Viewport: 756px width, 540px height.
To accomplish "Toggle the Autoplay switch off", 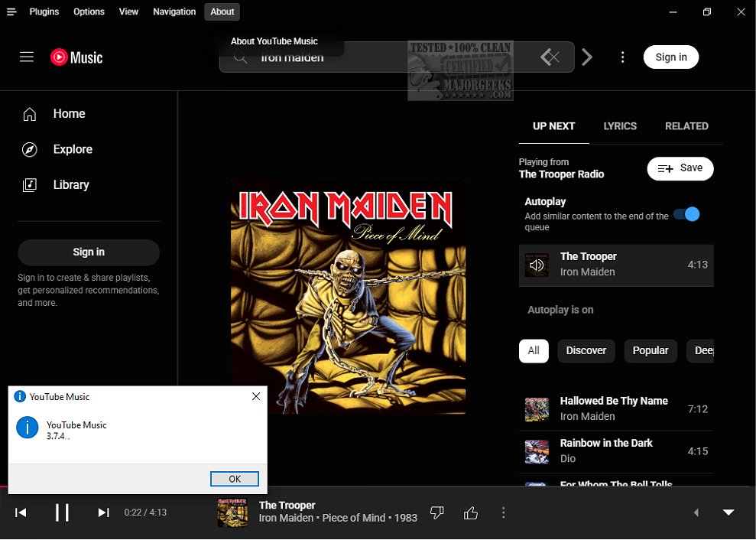I will pos(687,214).
